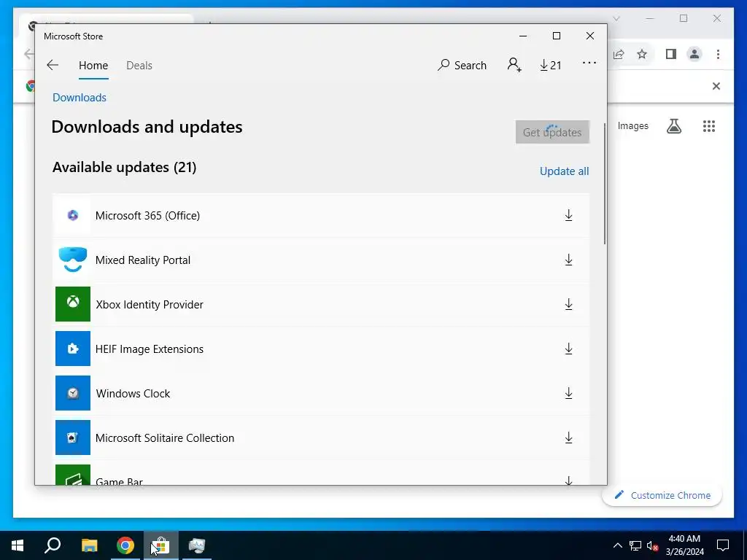Switch to Chrome from the taskbar
Viewport: 747px width, 560px height.
pos(125,545)
